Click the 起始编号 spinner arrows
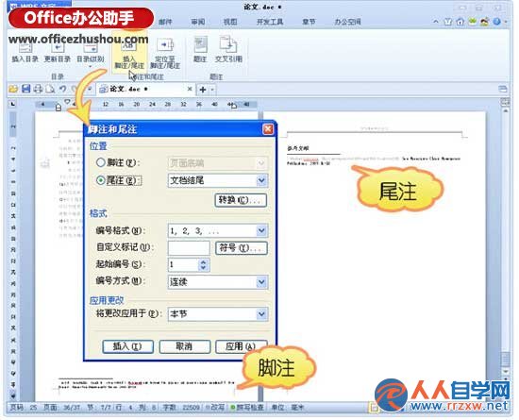Viewport: 519px width, 420px height. pyautogui.click(x=203, y=264)
